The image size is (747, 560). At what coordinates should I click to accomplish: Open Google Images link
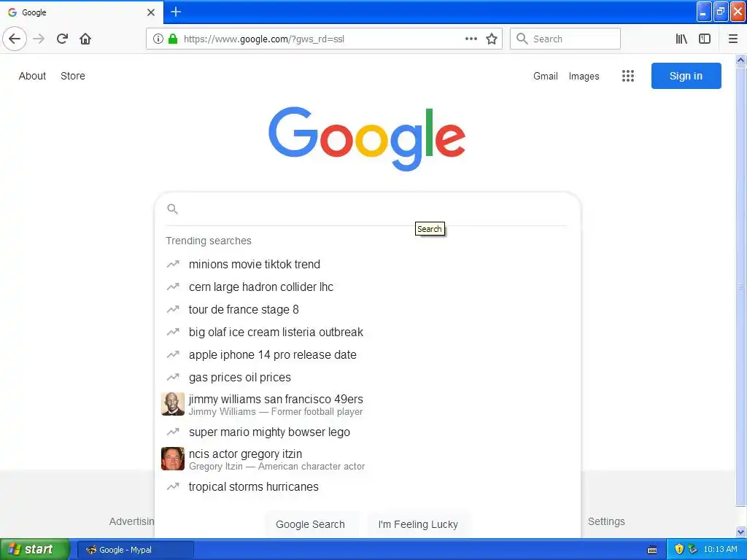[x=584, y=76]
